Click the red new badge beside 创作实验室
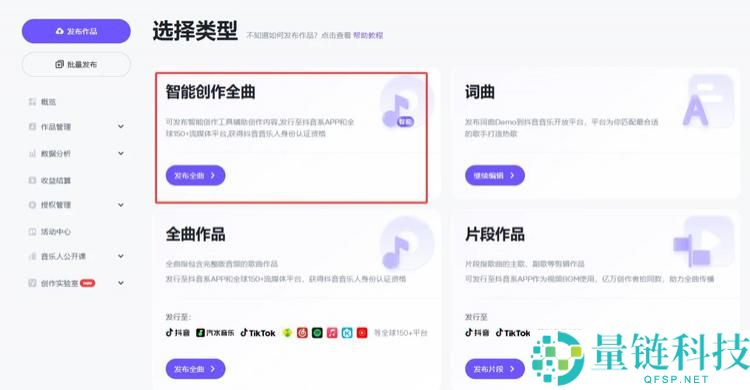750x390 pixels. [88, 283]
